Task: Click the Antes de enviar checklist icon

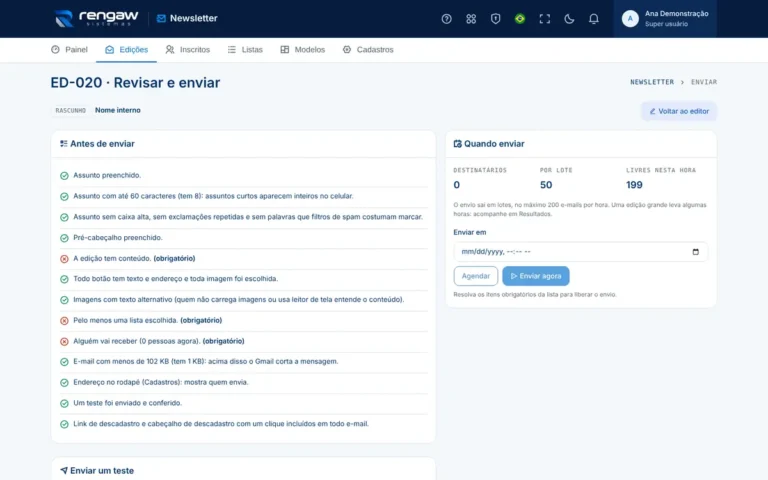Action: point(64,144)
